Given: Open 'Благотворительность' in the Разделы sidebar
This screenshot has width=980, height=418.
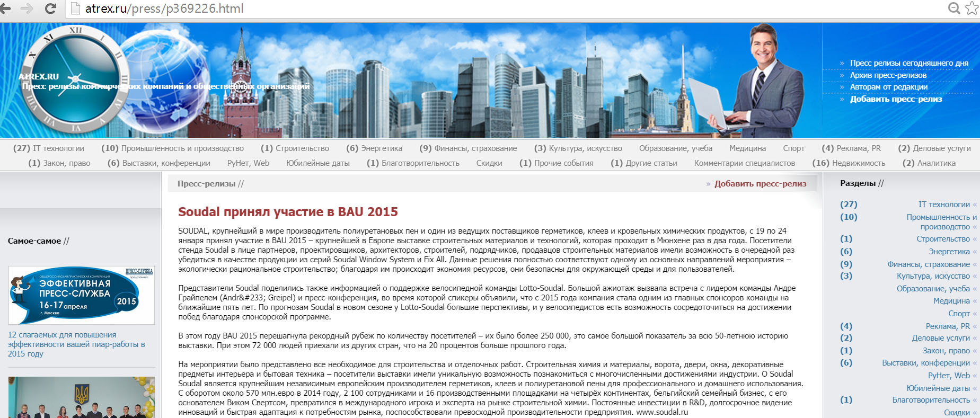Looking at the screenshot, I should (931, 400).
